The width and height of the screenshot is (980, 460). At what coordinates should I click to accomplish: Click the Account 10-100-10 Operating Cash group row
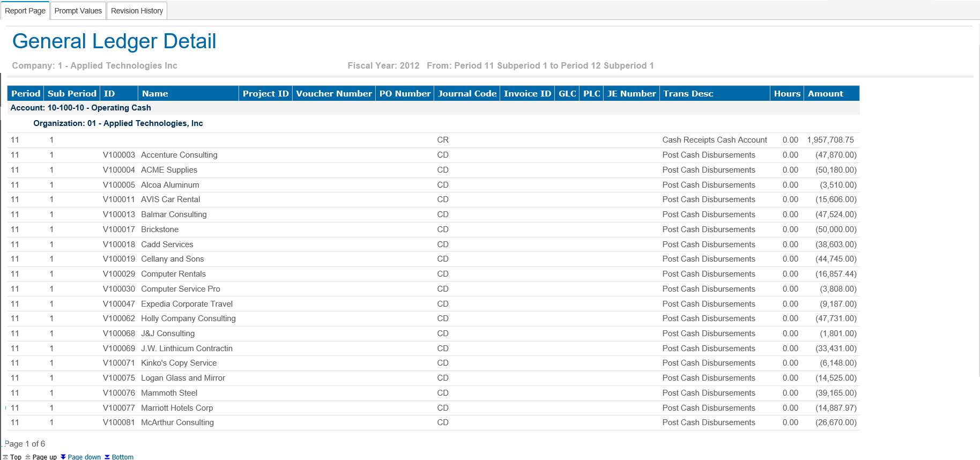[81, 108]
